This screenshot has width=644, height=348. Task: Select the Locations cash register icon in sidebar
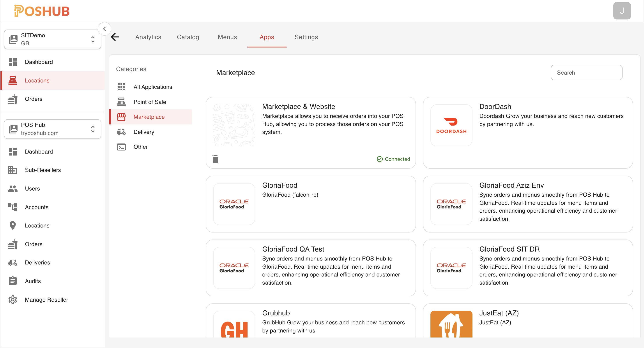click(13, 80)
